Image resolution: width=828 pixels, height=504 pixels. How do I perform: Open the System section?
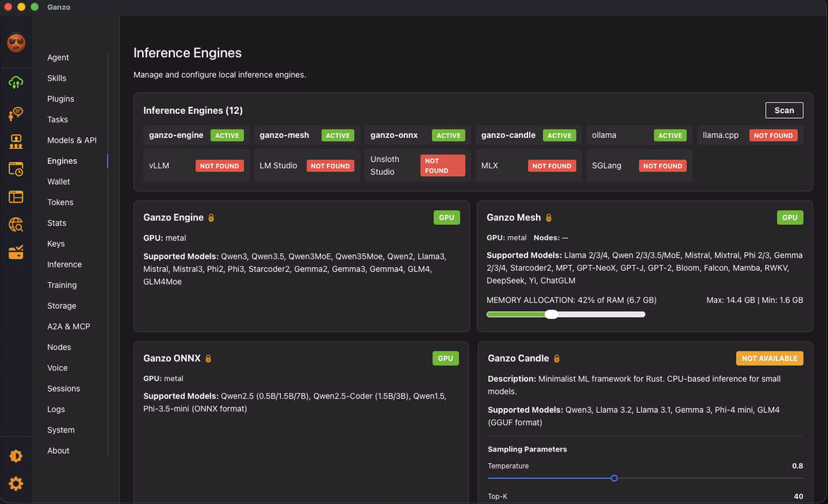click(x=61, y=430)
